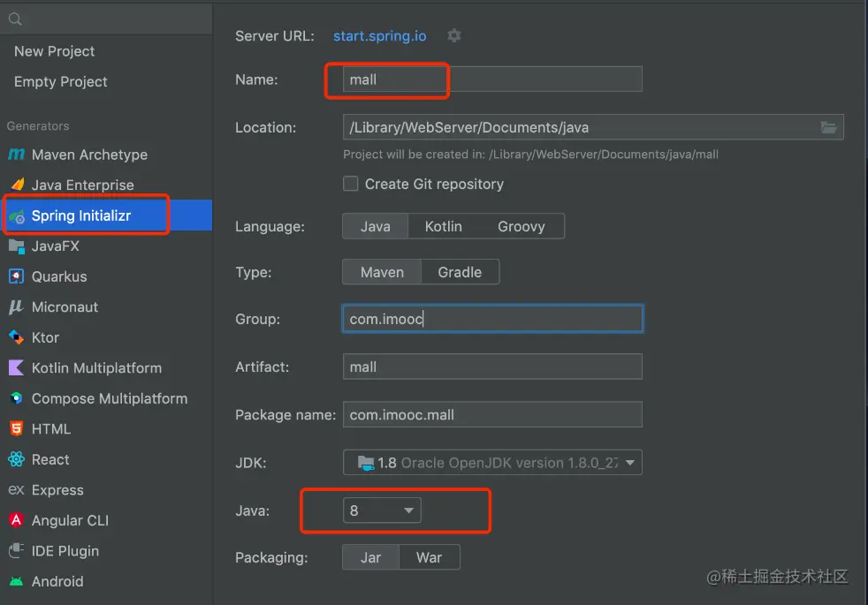Viewport: 868px width, 605px height.
Task: Click the Artifact text field
Action: [x=492, y=367]
